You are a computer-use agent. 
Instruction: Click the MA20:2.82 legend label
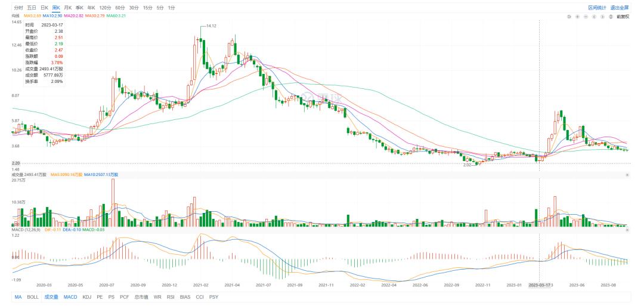pos(73,16)
